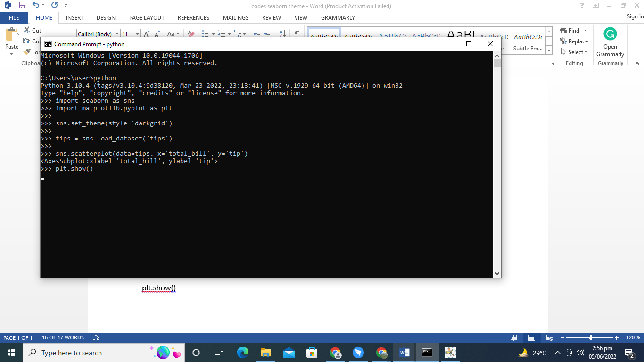644x362 pixels.
Task: Click the Cut scissors icon
Action: tap(27, 30)
